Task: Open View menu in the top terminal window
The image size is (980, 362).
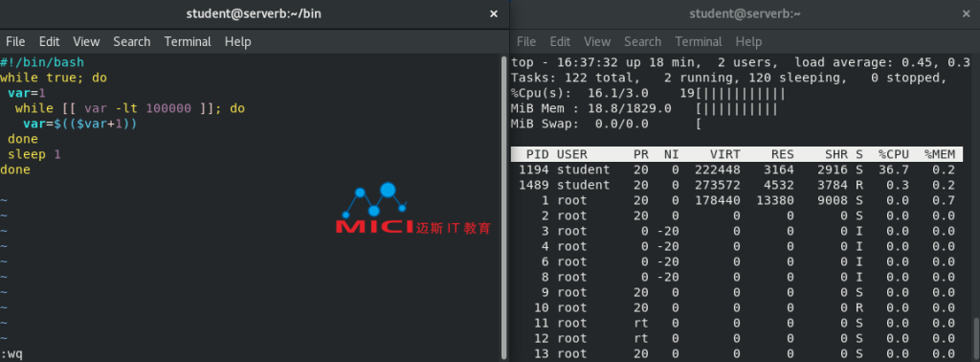Action: coord(597,42)
